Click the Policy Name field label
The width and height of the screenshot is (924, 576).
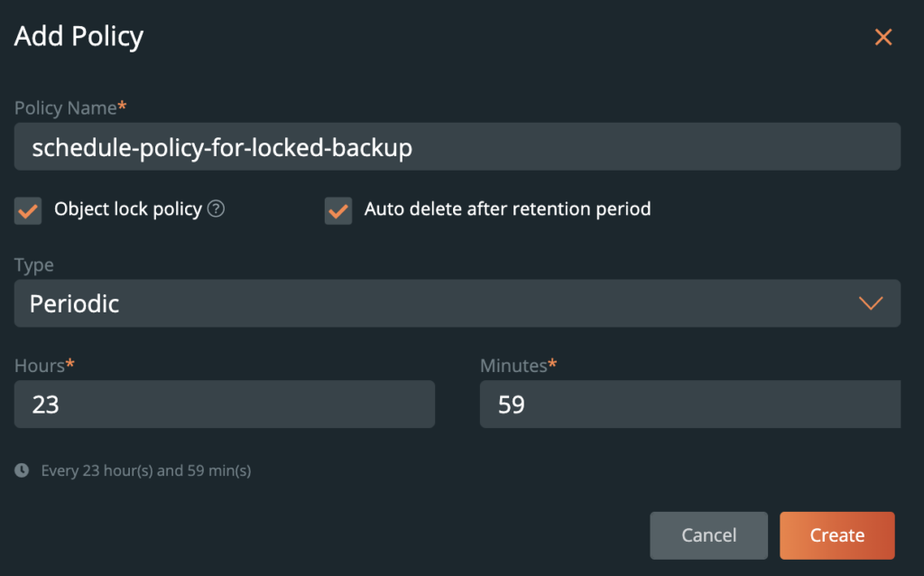coord(66,108)
